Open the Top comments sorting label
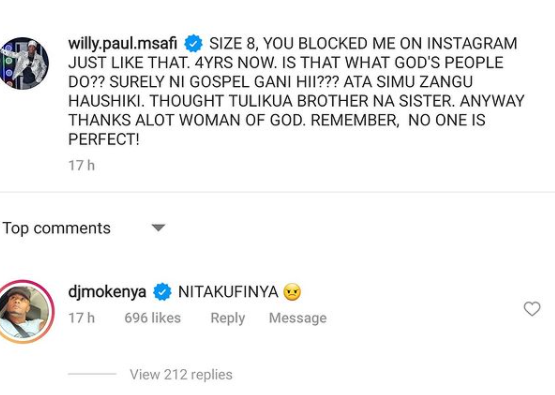 [x=57, y=228]
